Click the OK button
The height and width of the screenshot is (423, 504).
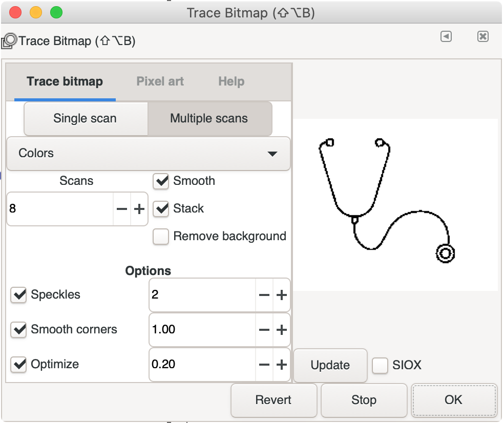[453, 400]
